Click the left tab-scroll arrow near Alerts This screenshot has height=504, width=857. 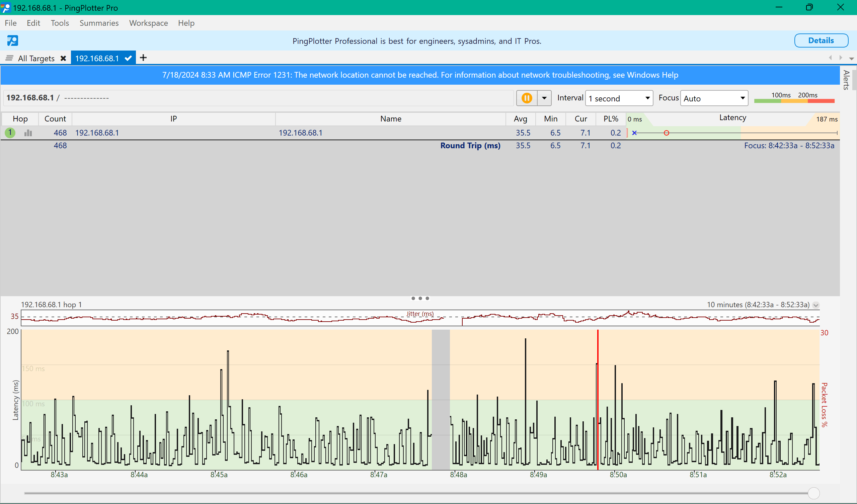tap(831, 58)
